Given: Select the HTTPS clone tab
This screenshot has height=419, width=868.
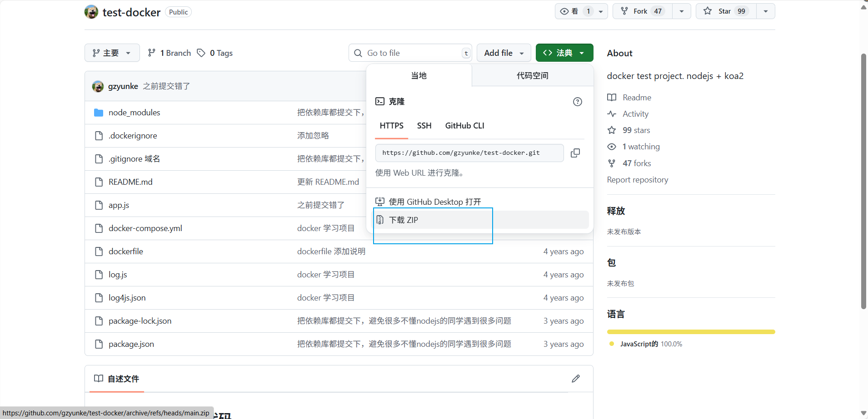Looking at the screenshot, I should 392,126.
